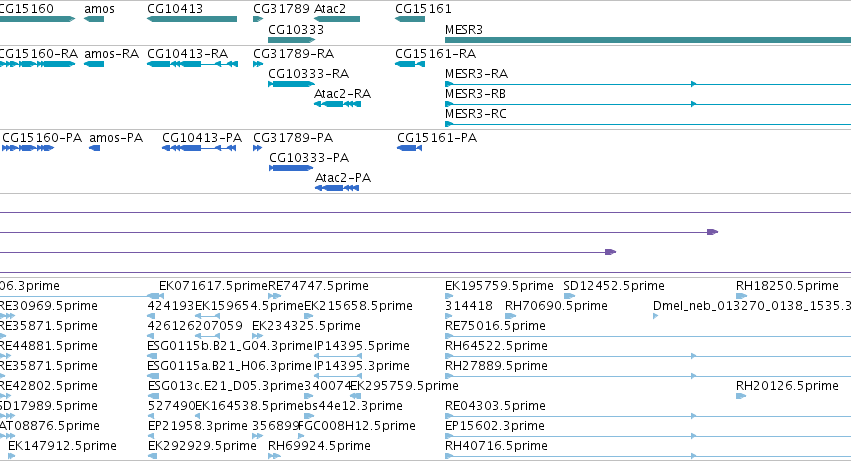Select the CG10413 gene label
Image resolution: width=851 pixels, height=461 pixels.
pyautogui.click(x=175, y=9)
